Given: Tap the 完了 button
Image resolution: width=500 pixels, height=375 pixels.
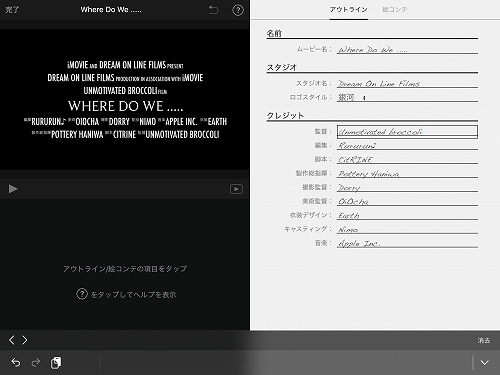Looking at the screenshot, I should [x=12, y=10].
